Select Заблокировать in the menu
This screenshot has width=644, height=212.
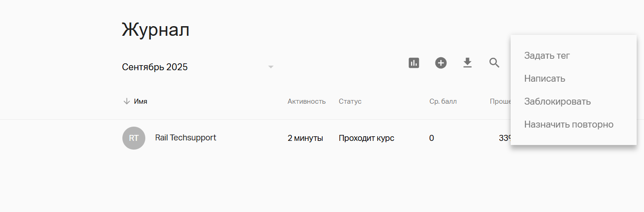[557, 101]
